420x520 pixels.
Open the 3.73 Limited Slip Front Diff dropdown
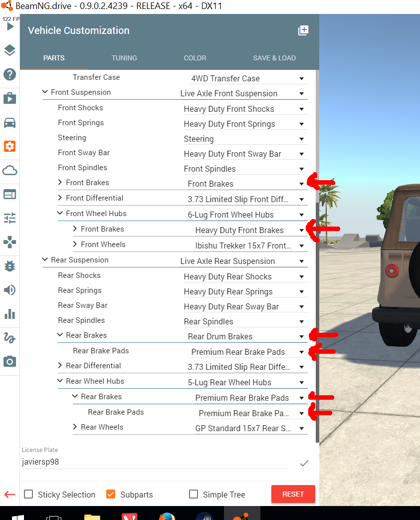tap(247, 199)
